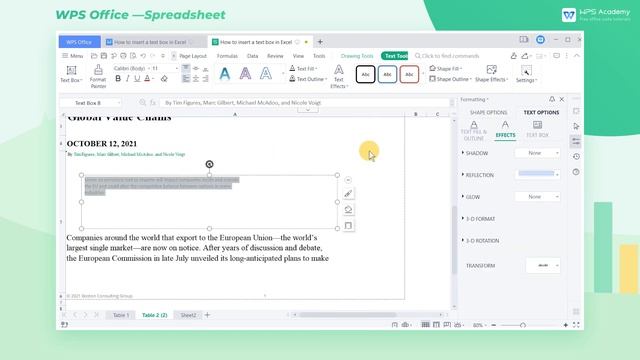Click the pen edit icon beside text box

tap(348, 194)
